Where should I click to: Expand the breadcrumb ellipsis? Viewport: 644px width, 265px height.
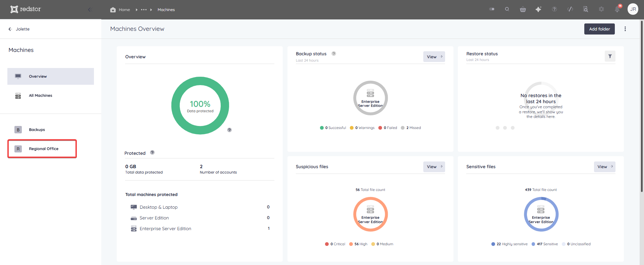[x=144, y=10]
